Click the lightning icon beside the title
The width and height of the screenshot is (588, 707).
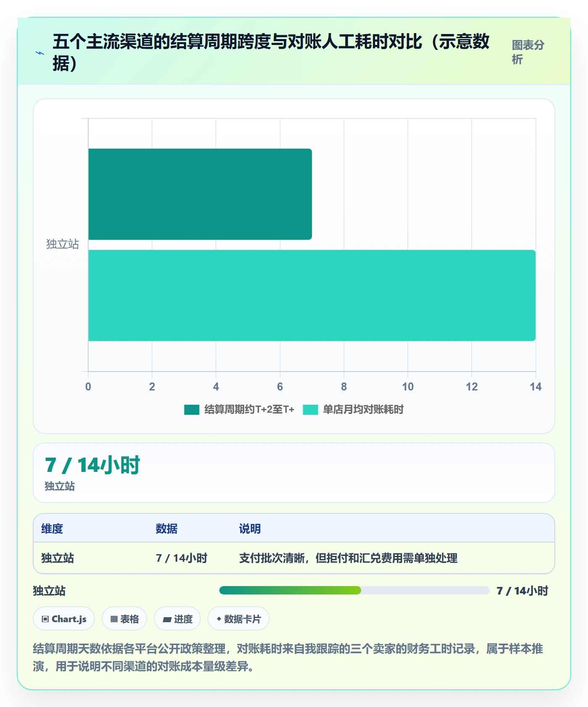[40, 53]
